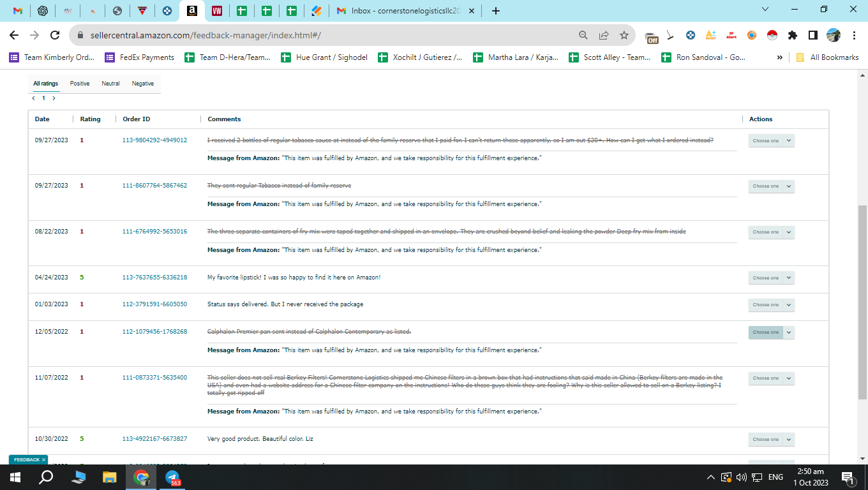Go back to the previous page
The image size is (868, 490).
[14, 35]
